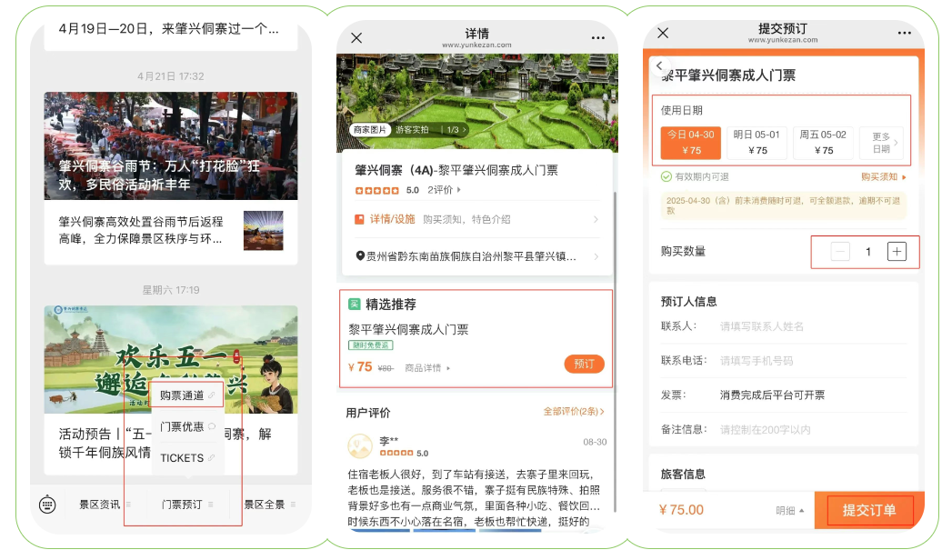This screenshot has width=952, height=560.
Task: Select the 今日 04-30 date option
Action: [x=691, y=143]
